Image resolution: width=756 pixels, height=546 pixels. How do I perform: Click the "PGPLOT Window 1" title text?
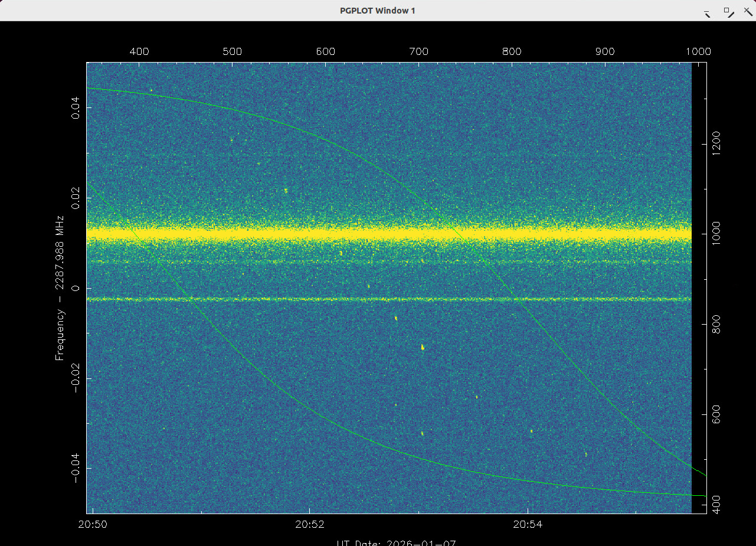tap(378, 11)
